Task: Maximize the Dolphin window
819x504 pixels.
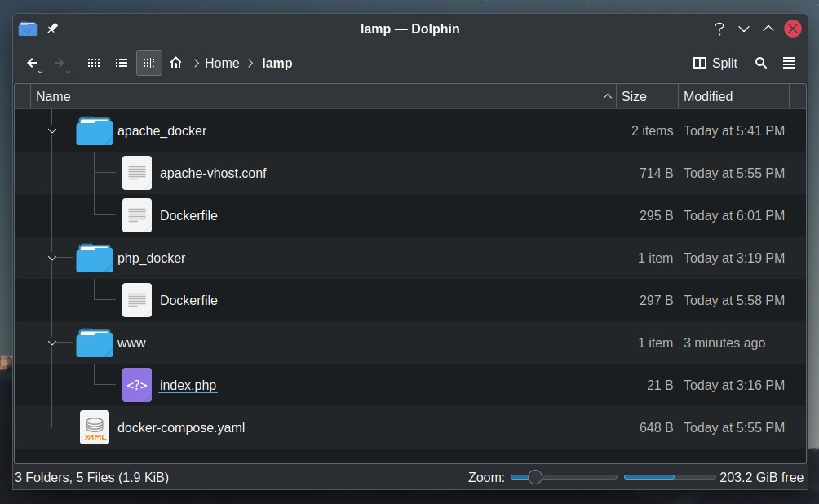Action: 768,29
